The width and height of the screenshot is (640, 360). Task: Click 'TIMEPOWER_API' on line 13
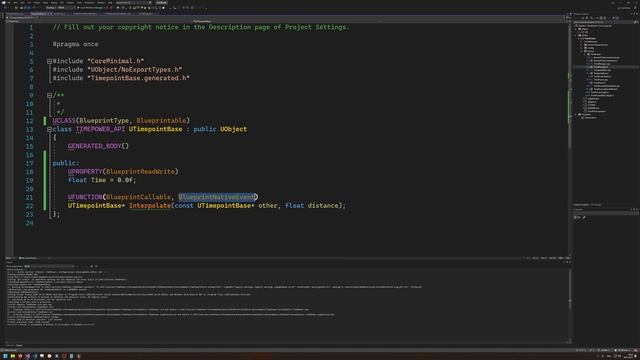coord(100,129)
